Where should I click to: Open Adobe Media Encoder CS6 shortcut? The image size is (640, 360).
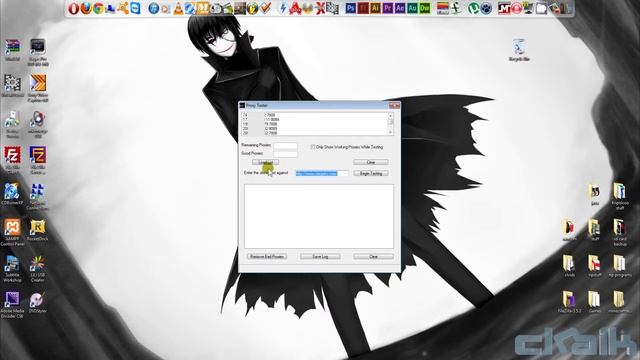[12, 304]
